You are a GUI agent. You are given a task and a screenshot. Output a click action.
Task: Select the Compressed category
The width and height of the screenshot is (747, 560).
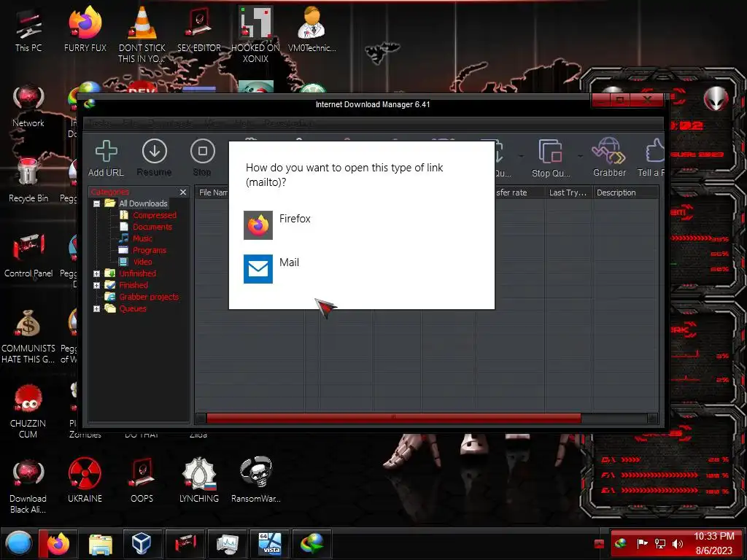click(155, 215)
